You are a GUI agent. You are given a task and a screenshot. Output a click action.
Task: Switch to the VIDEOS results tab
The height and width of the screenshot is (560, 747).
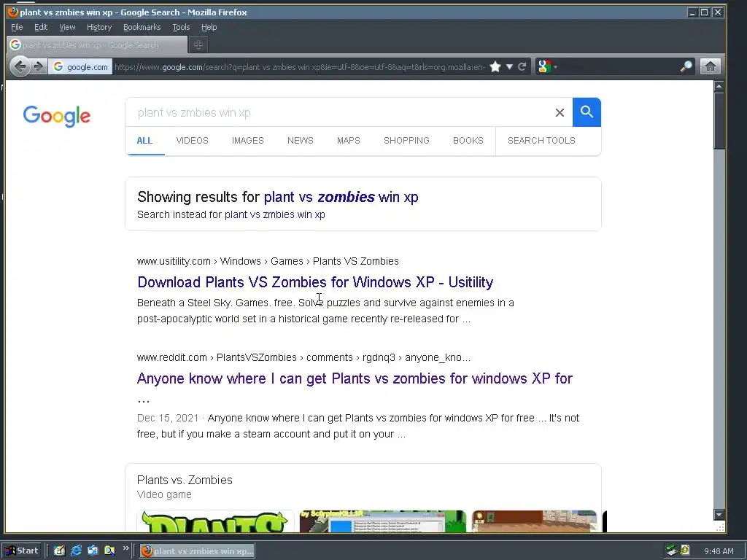[192, 141]
